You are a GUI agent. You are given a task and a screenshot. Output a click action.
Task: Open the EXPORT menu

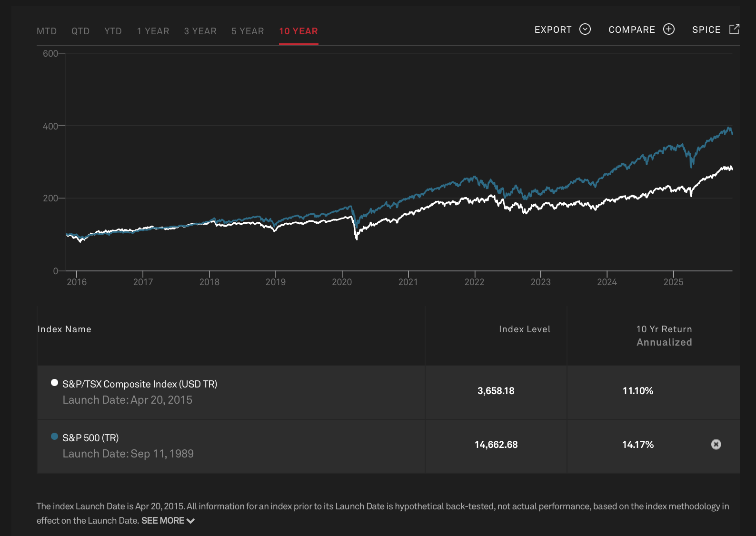tap(553, 30)
